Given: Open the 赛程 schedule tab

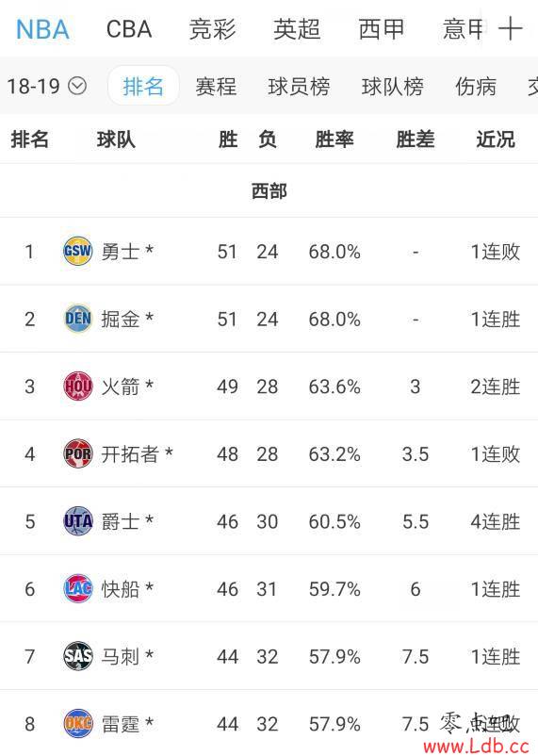Looking at the screenshot, I should coord(216,87).
